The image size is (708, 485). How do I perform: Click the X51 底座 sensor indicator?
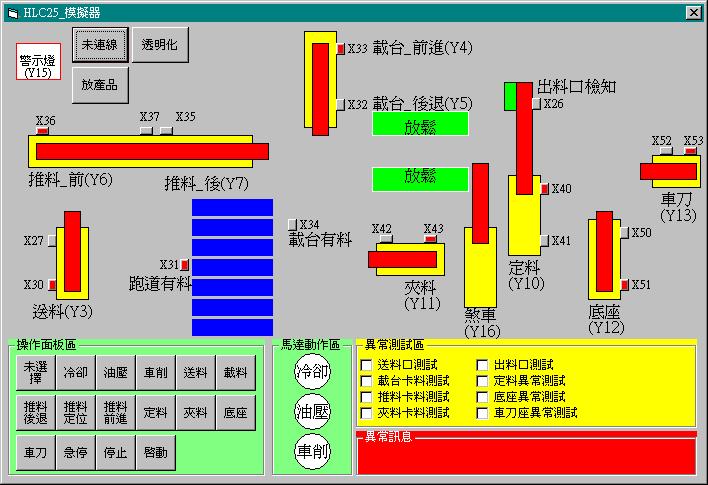624,285
